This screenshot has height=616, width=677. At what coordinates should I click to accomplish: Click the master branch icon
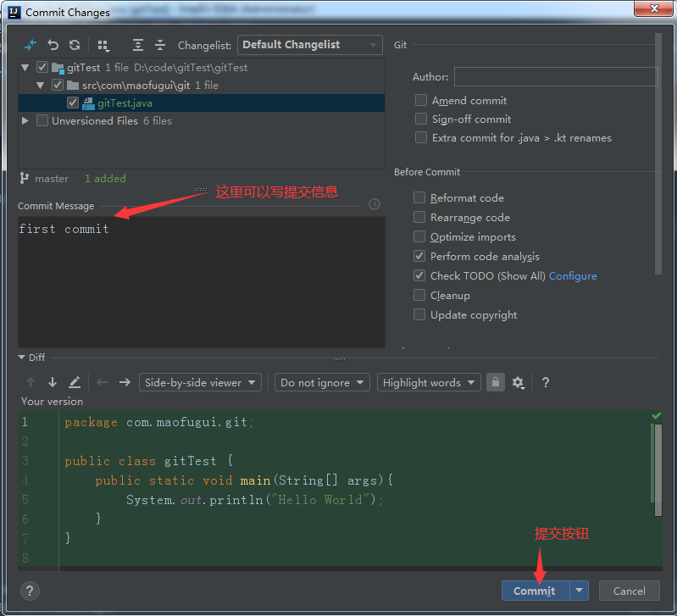pyautogui.click(x=25, y=178)
